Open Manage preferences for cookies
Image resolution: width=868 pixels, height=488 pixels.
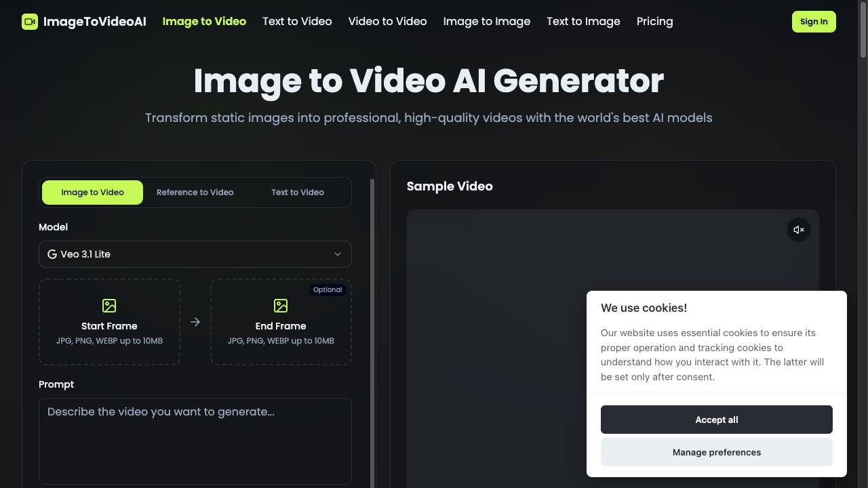pyautogui.click(x=717, y=452)
